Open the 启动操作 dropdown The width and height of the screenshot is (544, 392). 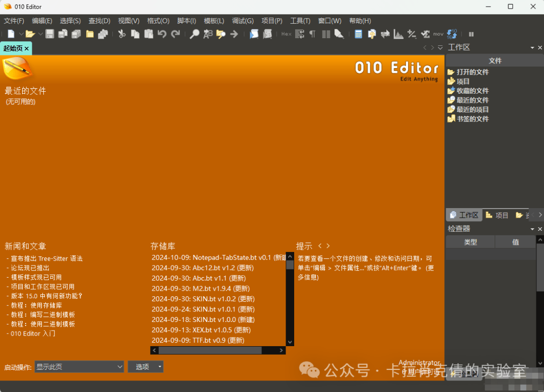pyautogui.click(x=119, y=367)
